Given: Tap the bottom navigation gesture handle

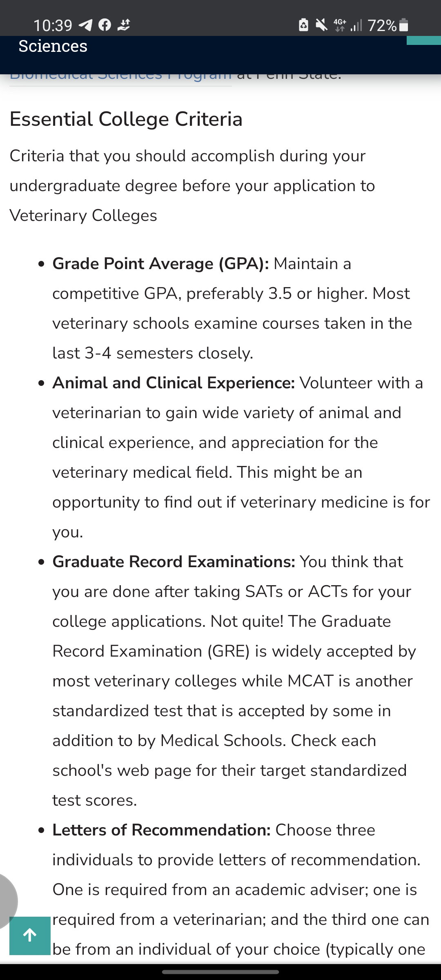Looking at the screenshot, I should point(220,972).
